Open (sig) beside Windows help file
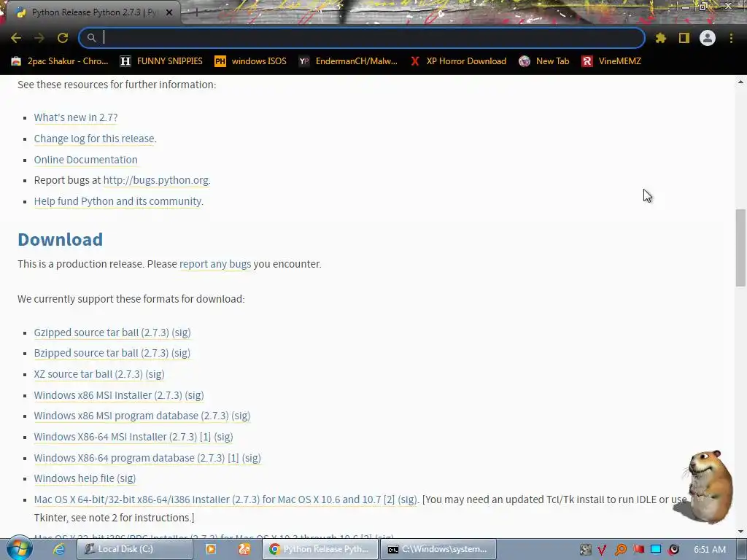This screenshot has width=747, height=560. [x=126, y=478]
